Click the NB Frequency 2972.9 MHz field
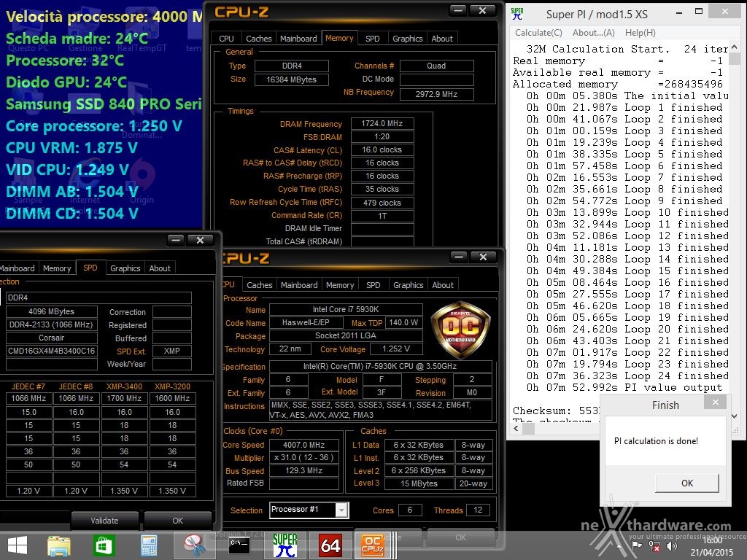Screen dimensions: 747x560 [437, 94]
